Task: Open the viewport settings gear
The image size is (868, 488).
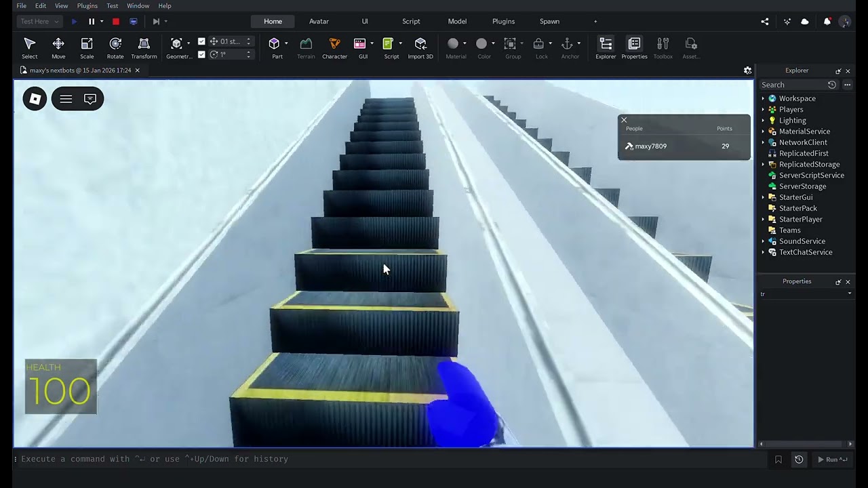Action: click(x=747, y=70)
